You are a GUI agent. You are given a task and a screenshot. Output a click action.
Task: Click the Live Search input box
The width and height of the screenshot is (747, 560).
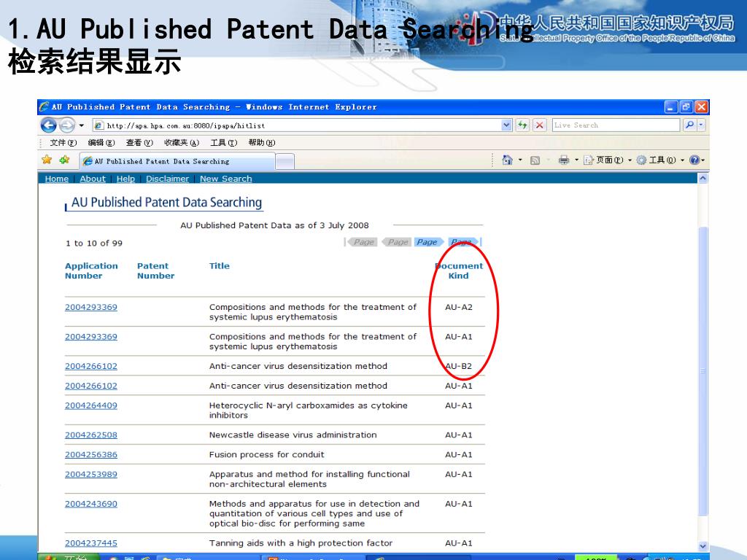pyautogui.click(x=616, y=125)
